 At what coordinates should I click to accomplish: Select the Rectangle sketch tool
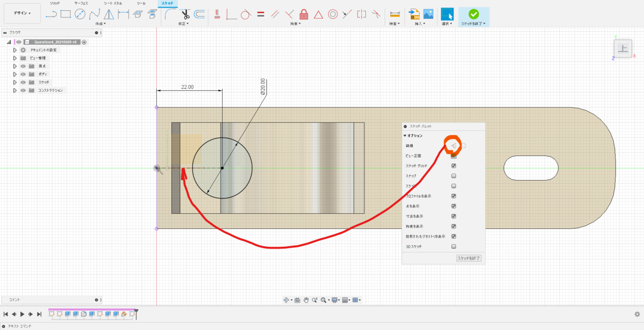[65, 14]
